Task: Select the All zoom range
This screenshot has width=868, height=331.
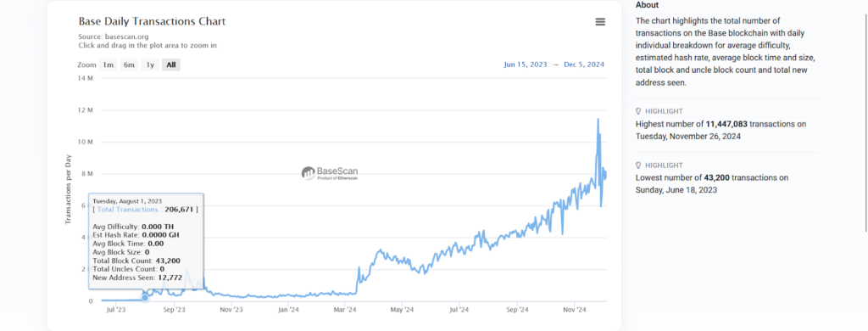Action: tap(171, 65)
